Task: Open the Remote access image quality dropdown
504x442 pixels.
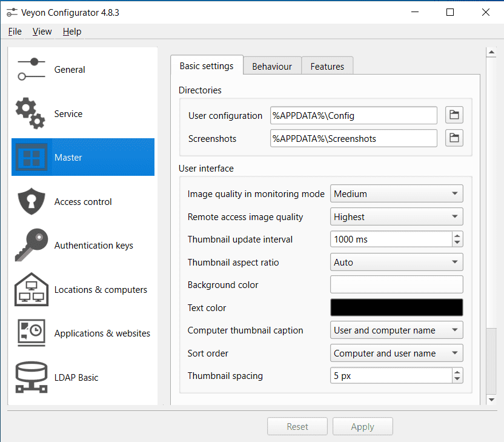Action: coord(396,216)
